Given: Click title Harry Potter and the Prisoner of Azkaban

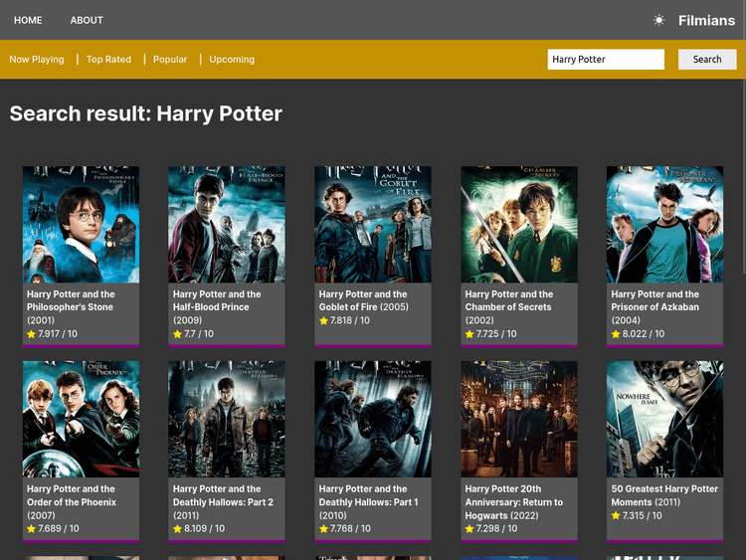Looking at the screenshot, I should pyautogui.click(x=655, y=300).
